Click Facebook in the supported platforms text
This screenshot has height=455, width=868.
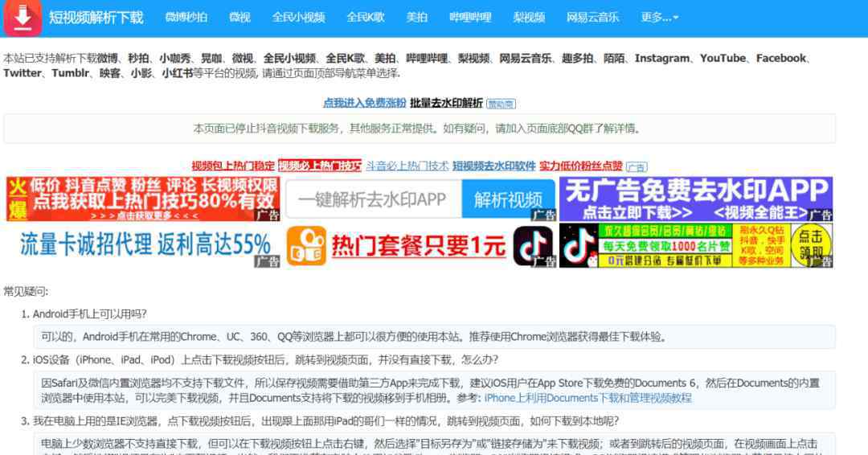(x=781, y=58)
